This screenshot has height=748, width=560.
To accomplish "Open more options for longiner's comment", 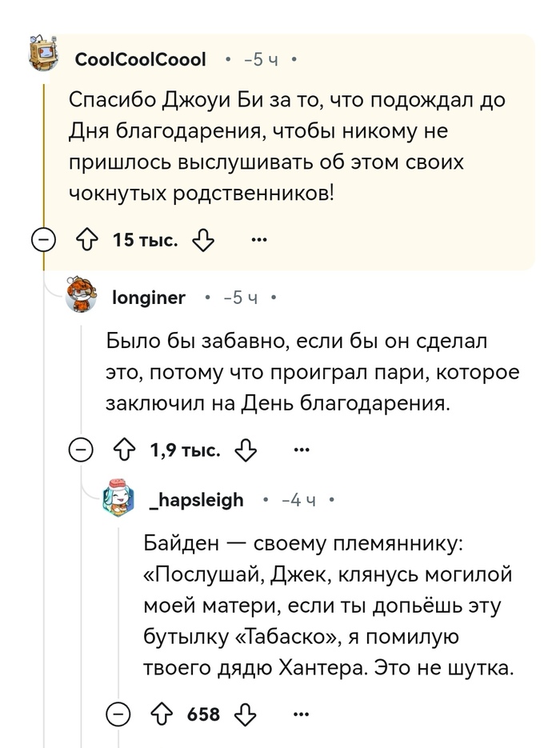I will coord(301,451).
